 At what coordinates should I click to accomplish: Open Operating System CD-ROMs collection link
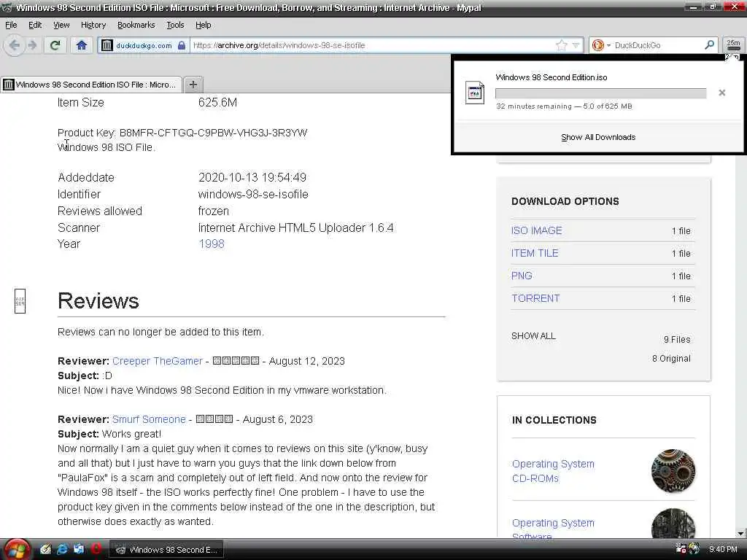coord(553,471)
